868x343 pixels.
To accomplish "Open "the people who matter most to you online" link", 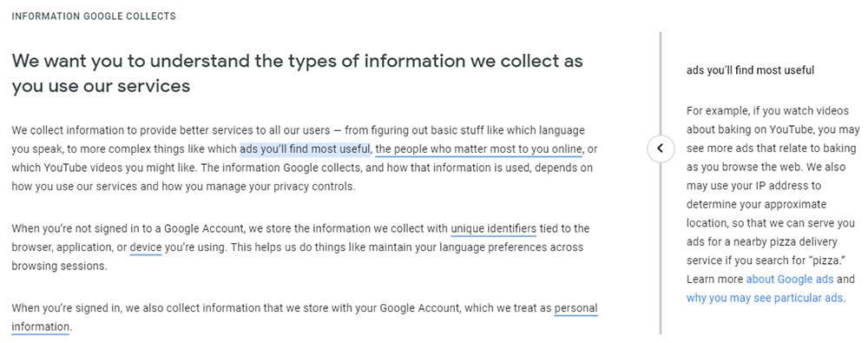I will coord(479,149).
